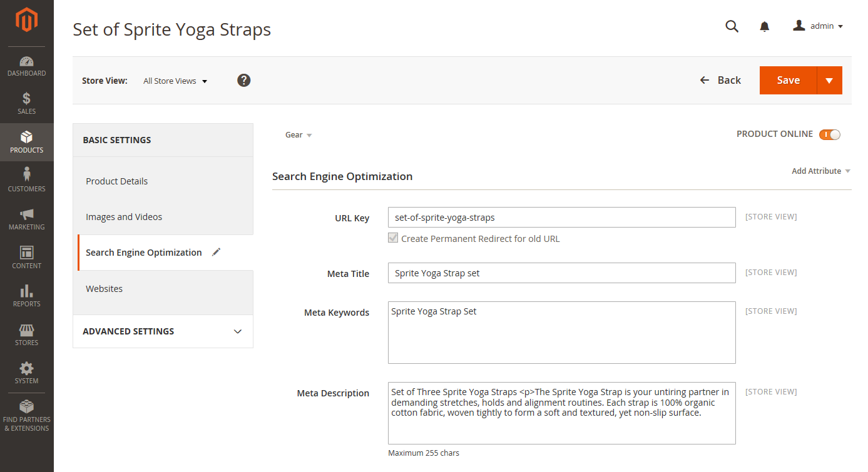Click into the URL Key field
Screen dimensions: 868x472
[x=561, y=218]
